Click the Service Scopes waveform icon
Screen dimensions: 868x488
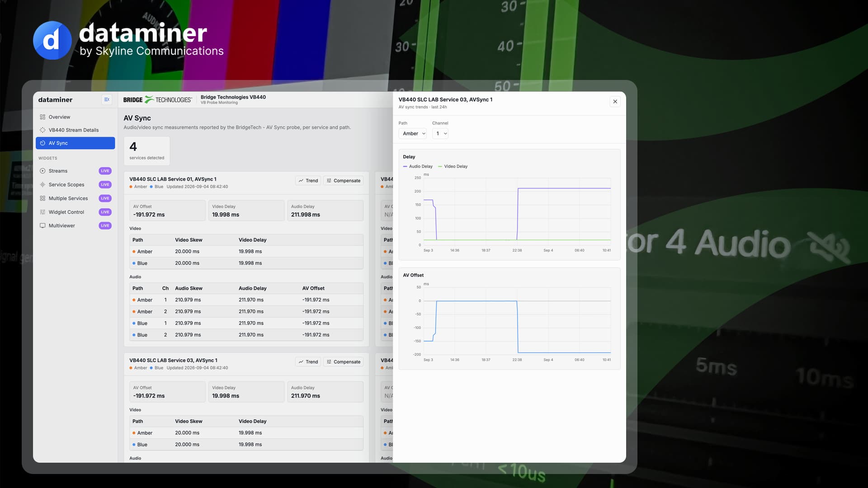pyautogui.click(x=42, y=185)
